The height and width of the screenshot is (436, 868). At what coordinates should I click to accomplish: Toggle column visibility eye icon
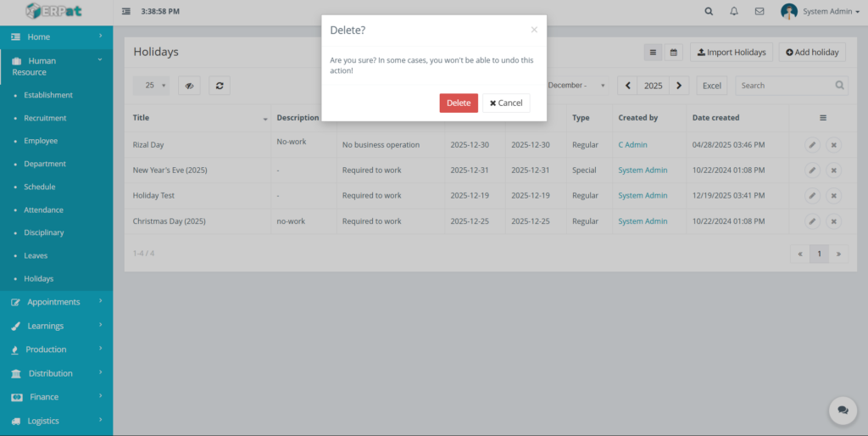(189, 86)
